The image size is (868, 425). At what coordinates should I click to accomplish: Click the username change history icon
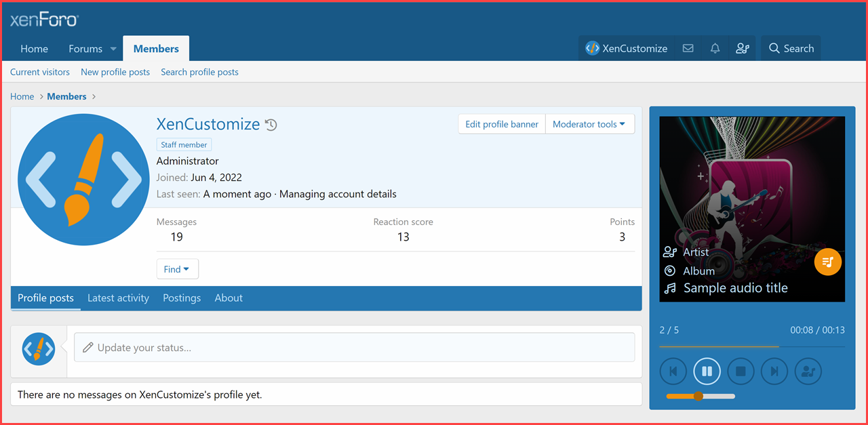click(x=271, y=125)
